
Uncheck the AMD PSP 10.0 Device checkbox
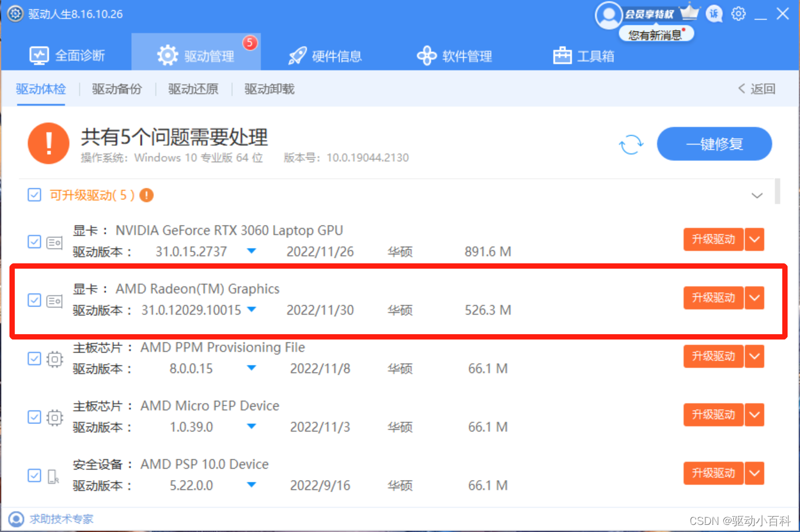(34, 475)
